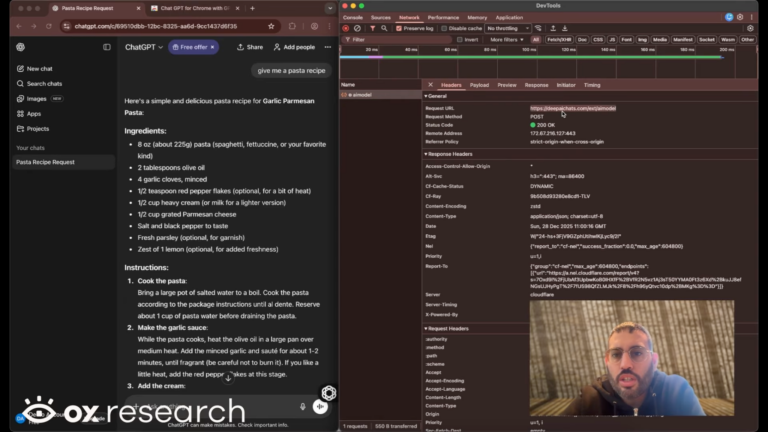Filter requests by Img type
Image resolution: width=768 pixels, height=432 pixels.
coord(642,40)
